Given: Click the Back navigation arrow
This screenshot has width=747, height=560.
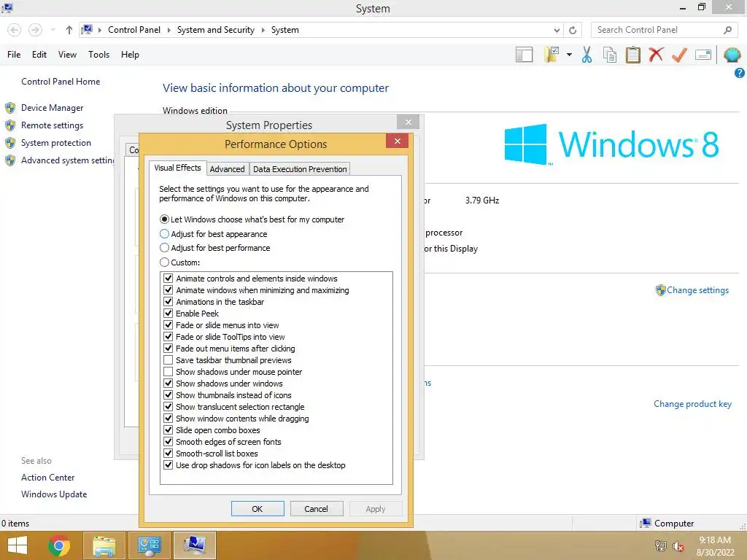Looking at the screenshot, I should (15, 30).
